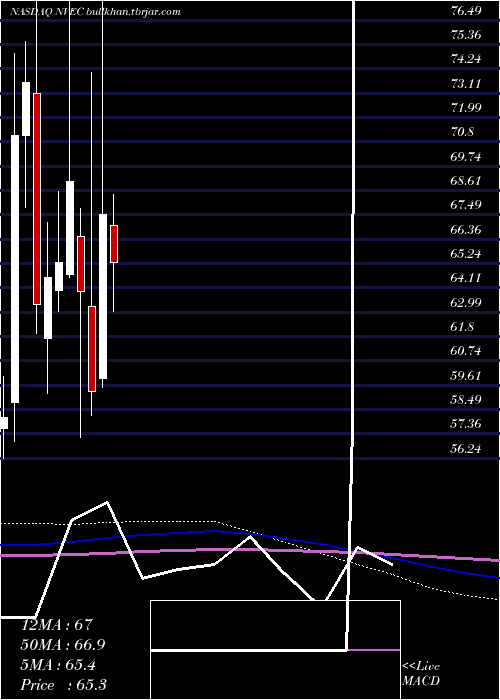Click the 66.36 price axis label
This screenshot has width=500, height=700.
pyautogui.click(x=466, y=229)
